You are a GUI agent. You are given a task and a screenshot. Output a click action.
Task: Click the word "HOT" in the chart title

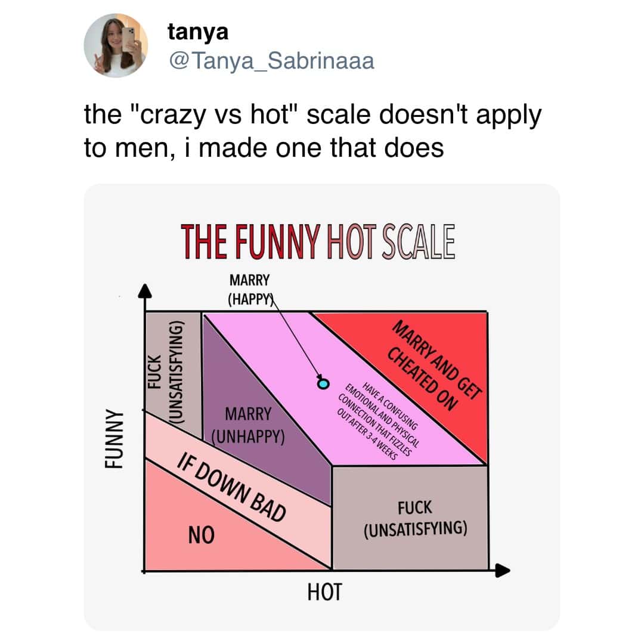(x=352, y=241)
